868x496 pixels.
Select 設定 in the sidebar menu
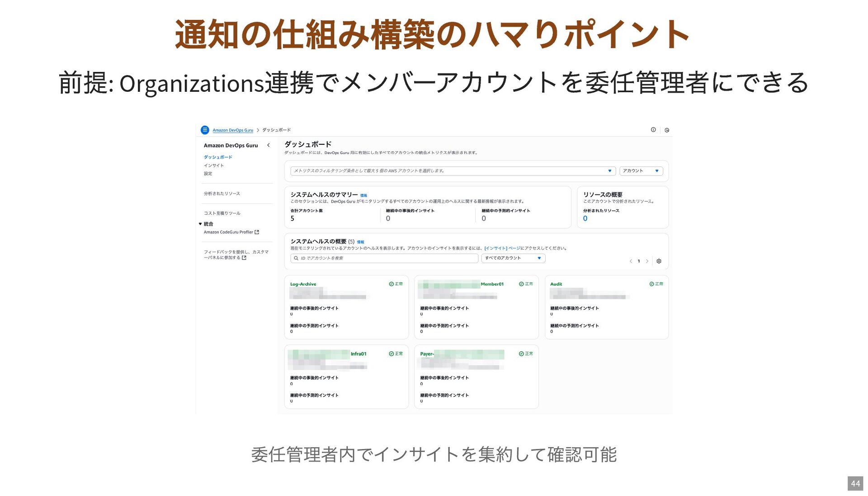208,174
